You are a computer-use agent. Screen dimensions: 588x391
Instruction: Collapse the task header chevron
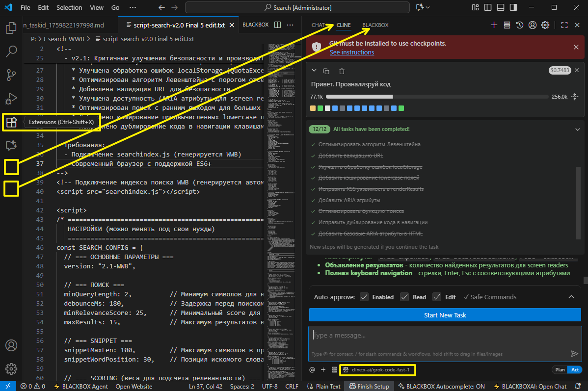coord(314,71)
